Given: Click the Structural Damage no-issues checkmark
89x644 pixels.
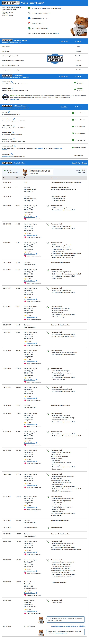Looking at the screenshot, I should pyautogui.click(x=73, y=120).
